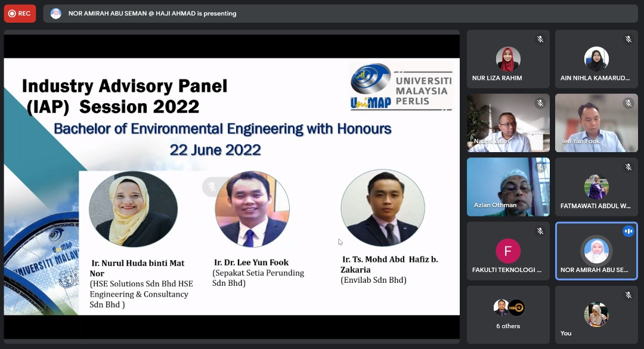Click the muted mic icon on NUR LIZA RAHIM tile
This screenshot has width=644, height=349.
[540, 39]
